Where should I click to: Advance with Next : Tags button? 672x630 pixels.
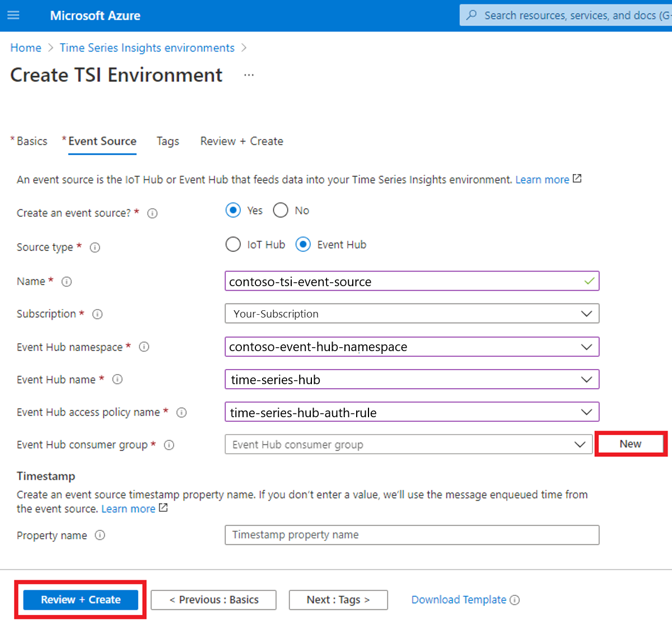click(x=338, y=600)
